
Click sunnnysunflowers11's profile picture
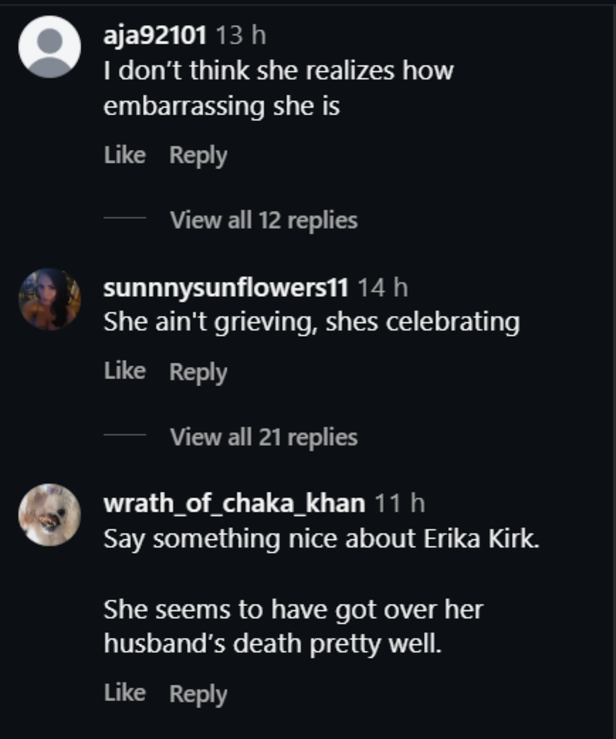pos(50,298)
